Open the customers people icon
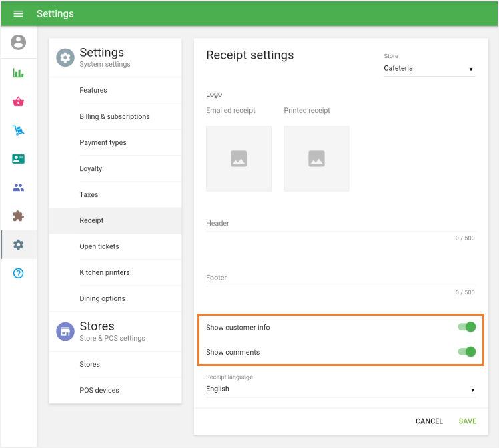Screen dimensions: 499x448 tap(18, 188)
